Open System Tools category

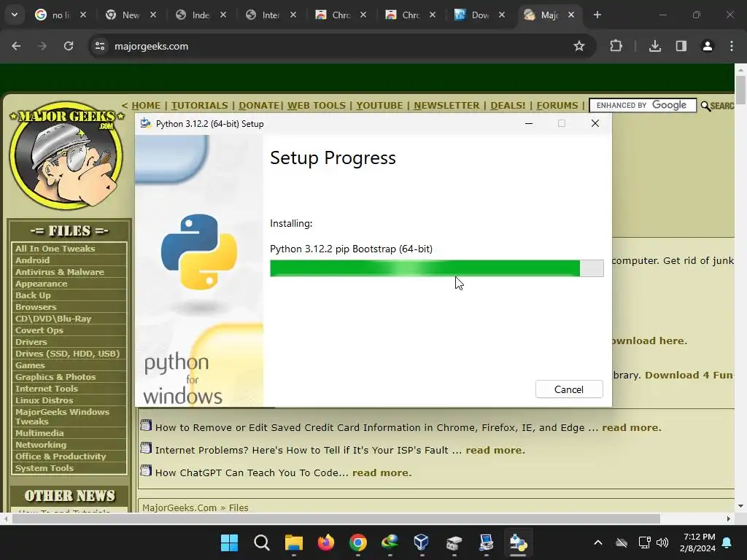(x=44, y=468)
